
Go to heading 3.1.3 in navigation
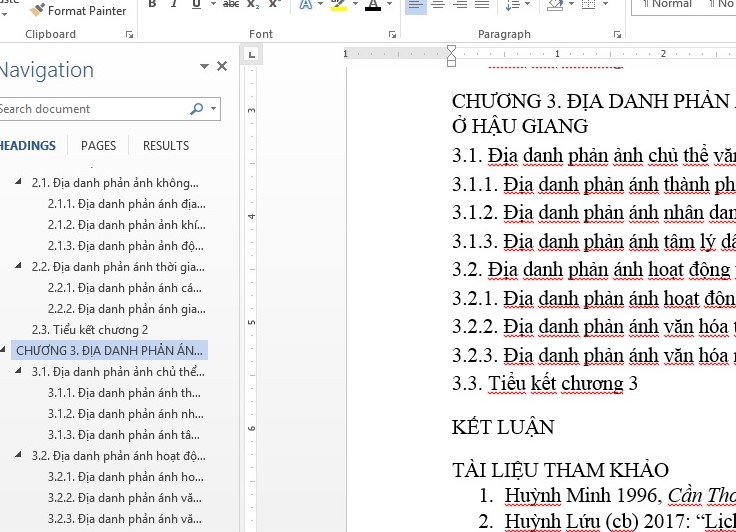click(124, 435)
